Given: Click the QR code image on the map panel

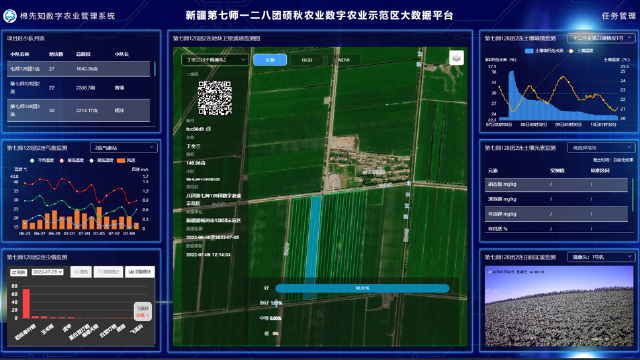Looking at the screenshot, I should (215, 98).
